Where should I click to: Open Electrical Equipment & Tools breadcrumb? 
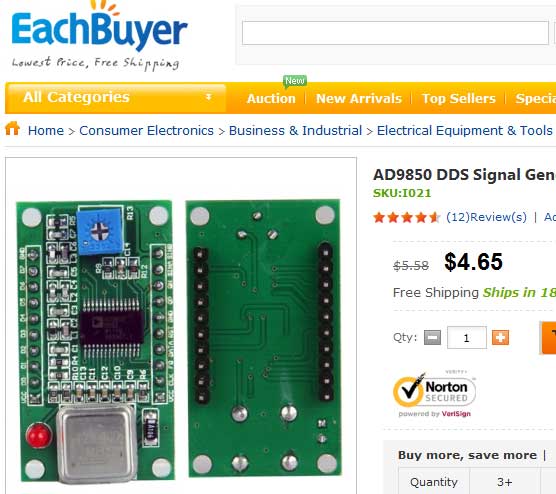(x=465, y=131)
